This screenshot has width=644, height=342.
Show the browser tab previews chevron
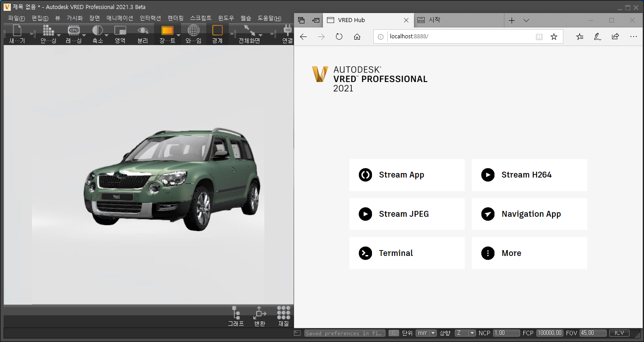pos(526,20)
